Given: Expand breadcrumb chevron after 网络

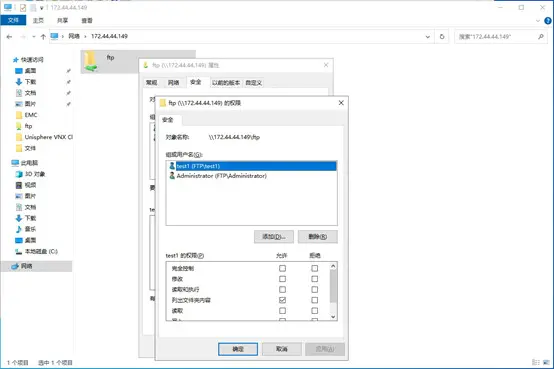Looking at the screenshot, I should (85, 36).
